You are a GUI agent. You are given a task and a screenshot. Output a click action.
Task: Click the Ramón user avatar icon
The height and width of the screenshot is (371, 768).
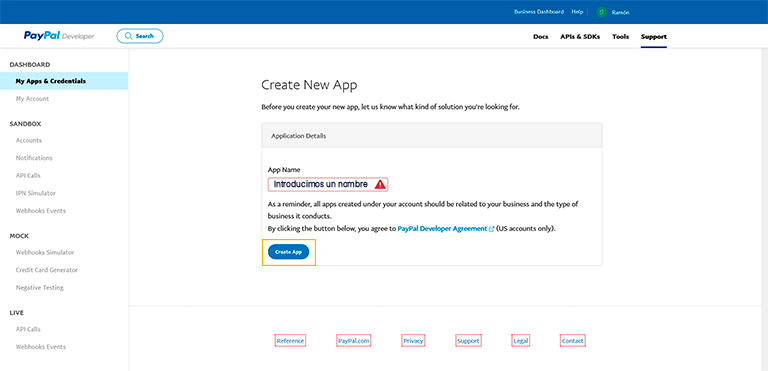(x=601, y=12)
